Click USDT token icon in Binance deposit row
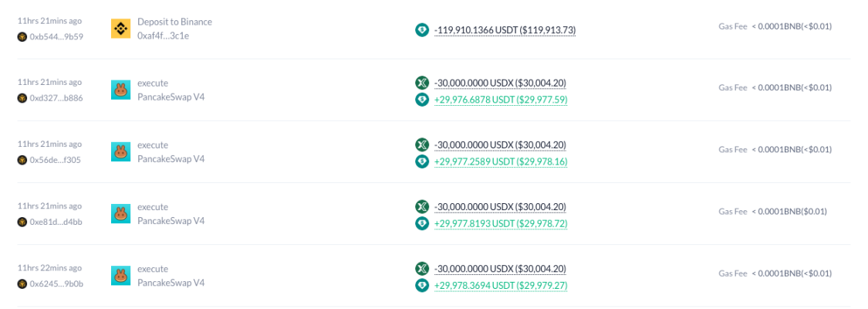The image size is (868, 309). [x=422, y=30]
